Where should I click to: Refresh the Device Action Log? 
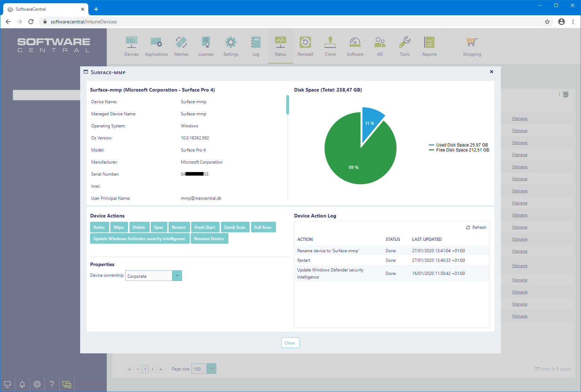click(x=476, y=227)
